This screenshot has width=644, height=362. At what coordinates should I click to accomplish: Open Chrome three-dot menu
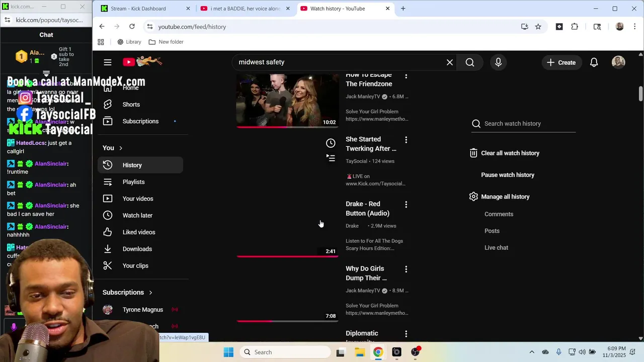click(x=635, y=27)
